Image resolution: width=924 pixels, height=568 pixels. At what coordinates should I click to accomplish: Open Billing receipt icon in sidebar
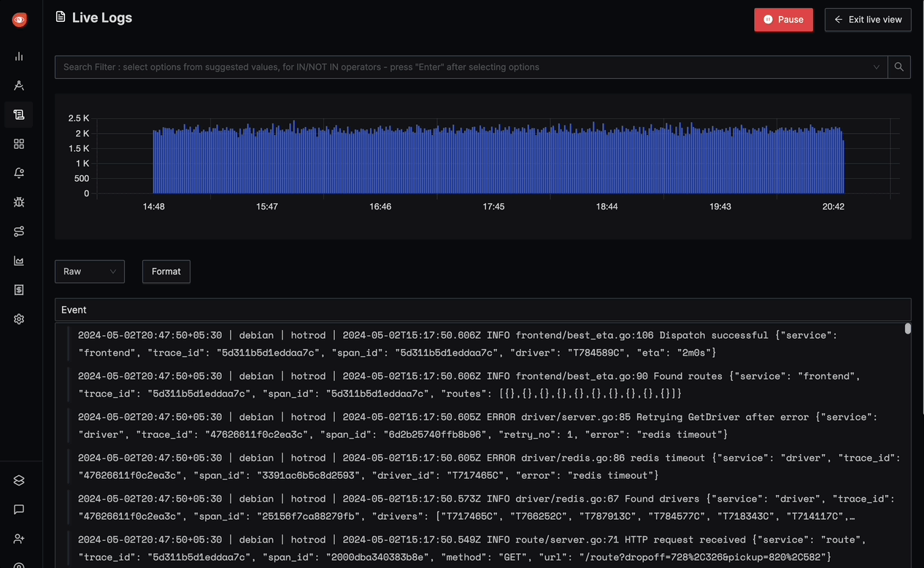coord(19,290)
